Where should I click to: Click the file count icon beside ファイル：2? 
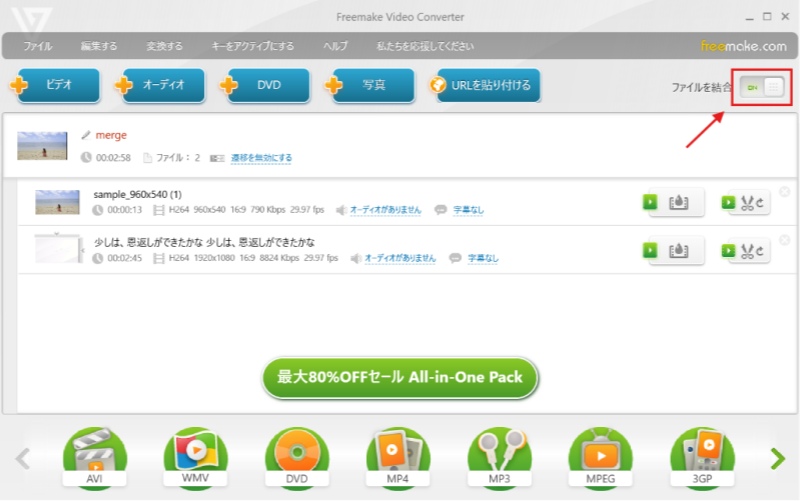pyautogui.click(x=147, y=158)
